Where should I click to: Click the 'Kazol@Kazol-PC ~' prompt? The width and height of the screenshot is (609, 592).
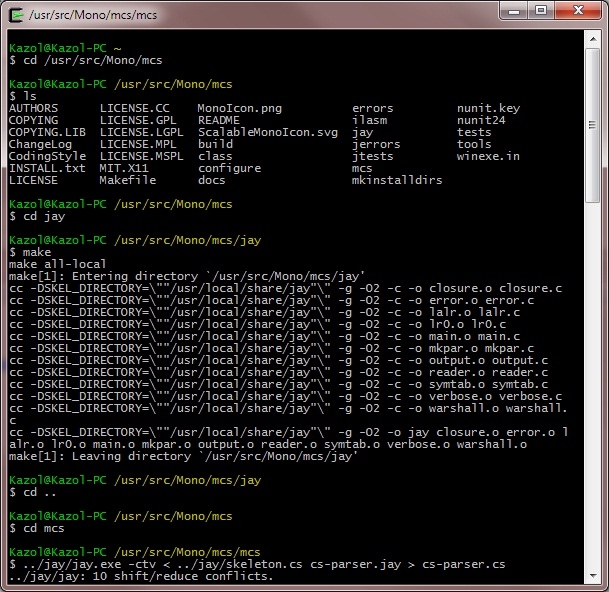pyautogui.click(x=65, y=48)
